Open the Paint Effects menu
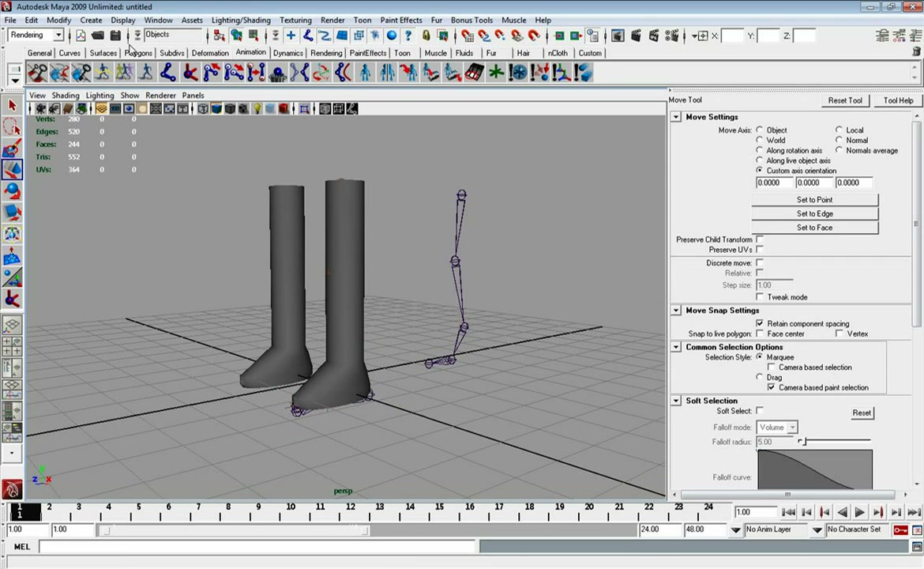Screen dimensions: 924x569 [x=400, y=20]
